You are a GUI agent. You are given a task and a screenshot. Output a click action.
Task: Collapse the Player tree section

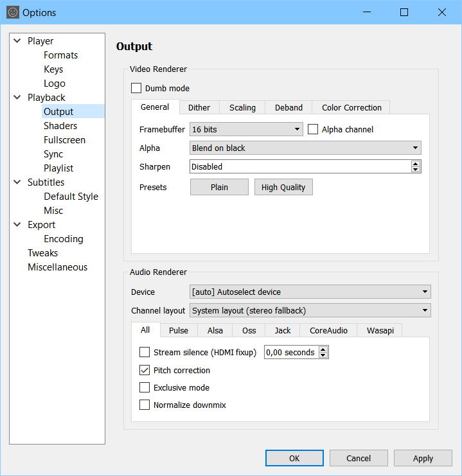point(17,41)
